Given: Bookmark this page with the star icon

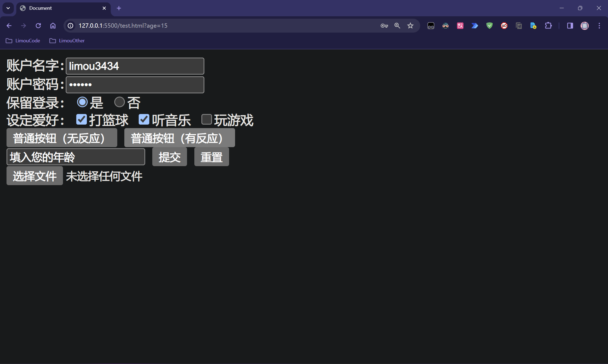Looking at the screenshot, I should [x=410, y=26].
